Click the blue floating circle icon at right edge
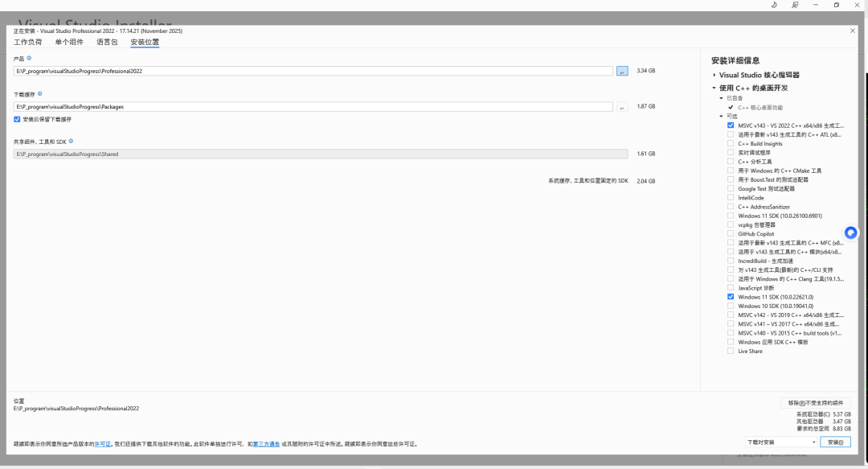The height and width of the screenshot is (469, 868). tap(851, 232)
